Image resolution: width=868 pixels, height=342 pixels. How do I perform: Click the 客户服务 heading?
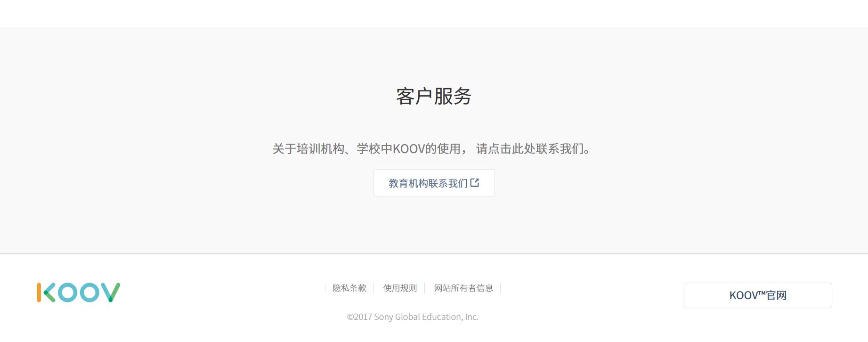click(x=434, y=96)
